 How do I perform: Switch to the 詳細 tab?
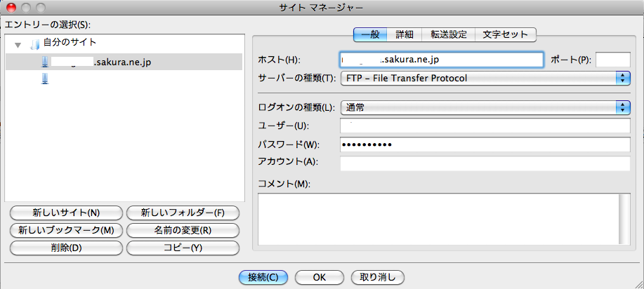(405, 34)
